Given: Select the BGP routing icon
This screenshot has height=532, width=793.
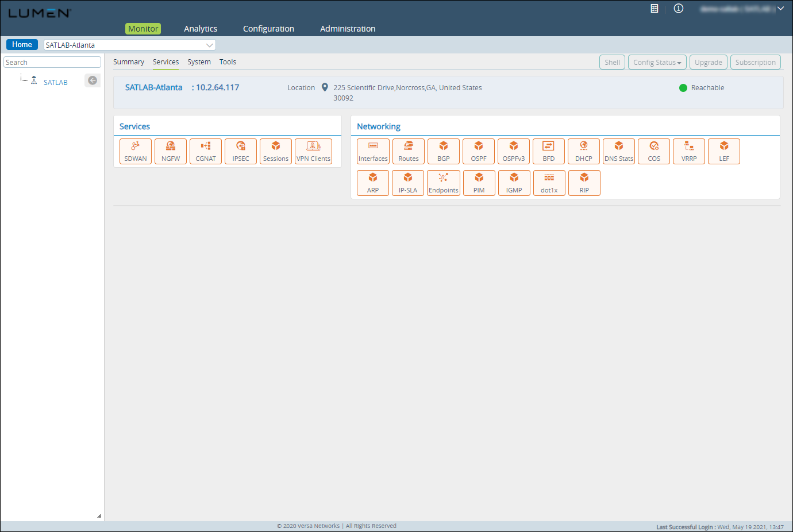Looking at the screenshot, I should tap(443, 151).
